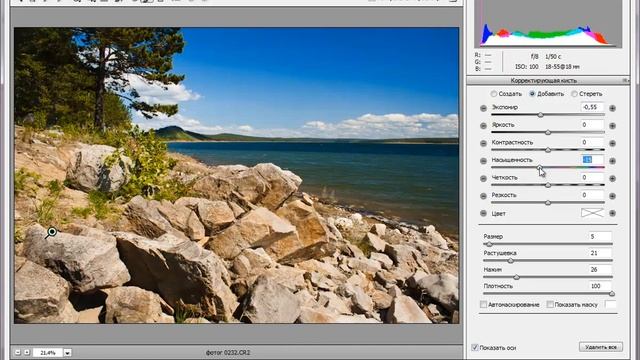Click the file name фотог 0232.CR2
The height and width of the screenshot is (360, 640).
coord(228,352)
